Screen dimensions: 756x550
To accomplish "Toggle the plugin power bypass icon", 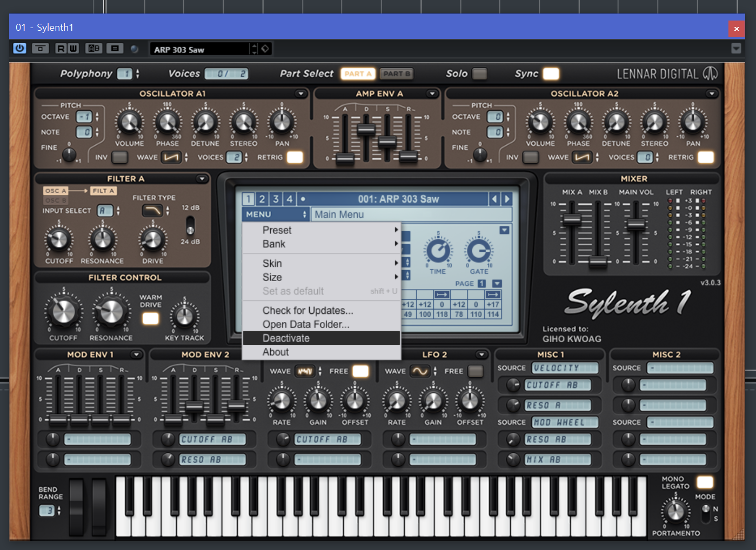I will 19,48.
